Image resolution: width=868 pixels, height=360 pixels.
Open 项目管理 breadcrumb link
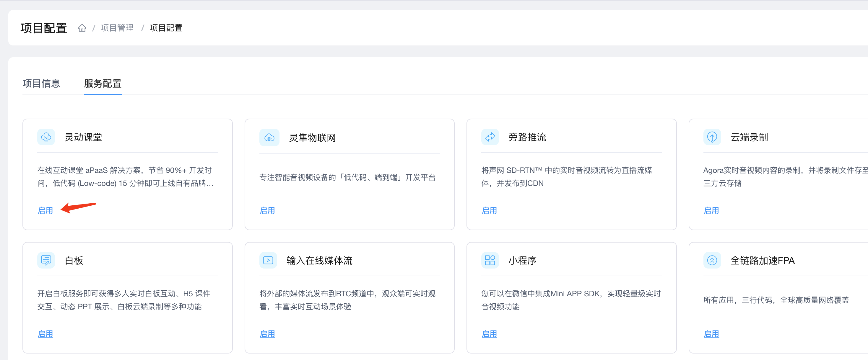[x=117, y=28]
